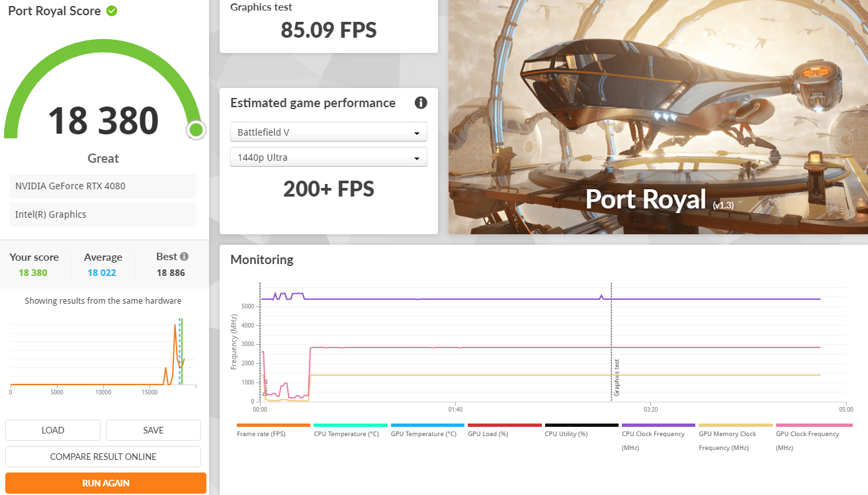Click the info icon beside Best score

click(x=184, y=257)
